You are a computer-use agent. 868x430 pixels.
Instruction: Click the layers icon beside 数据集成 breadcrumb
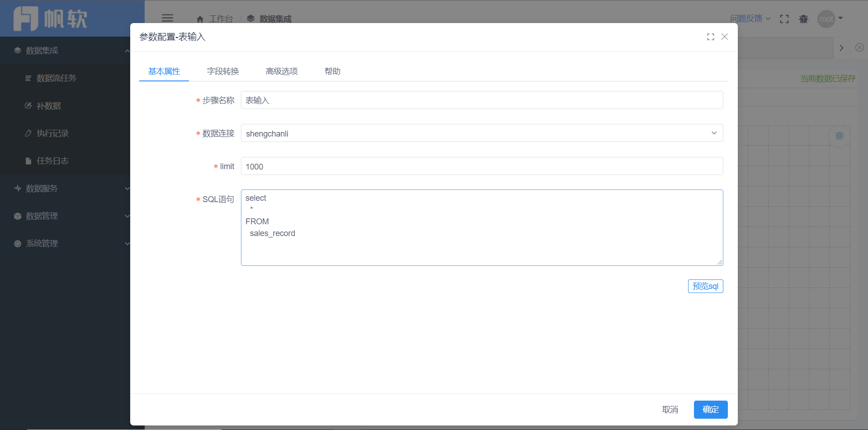tap(250, 19)
